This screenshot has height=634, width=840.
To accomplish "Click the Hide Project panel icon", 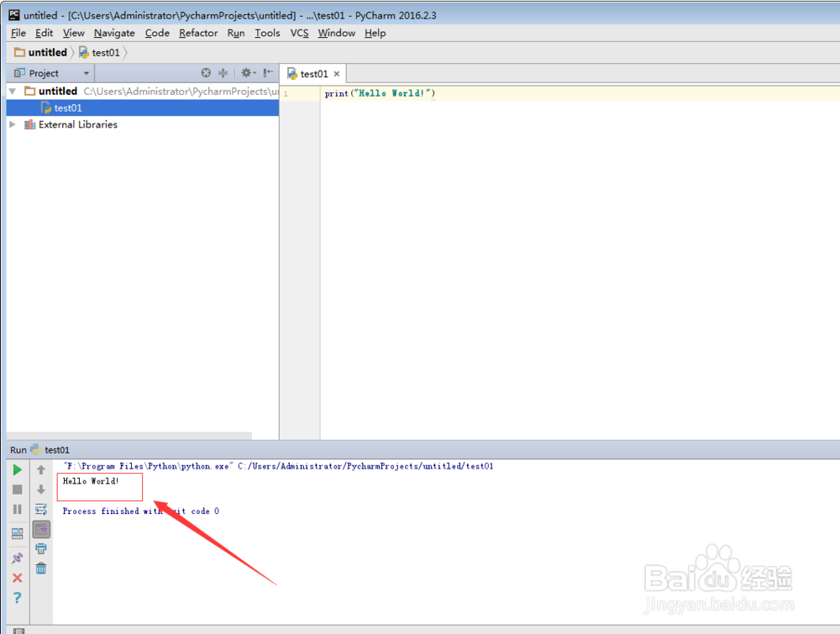I will point(268,73).
